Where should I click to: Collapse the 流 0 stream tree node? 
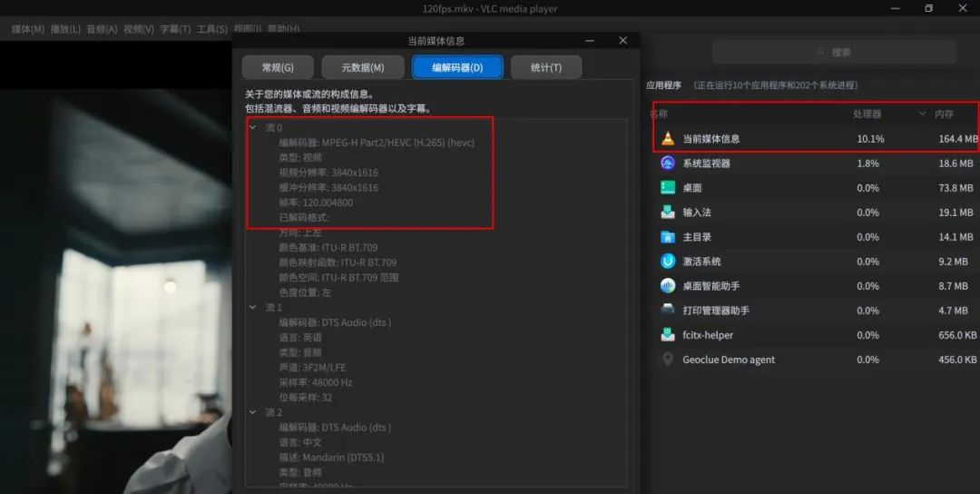coord(253,127)
